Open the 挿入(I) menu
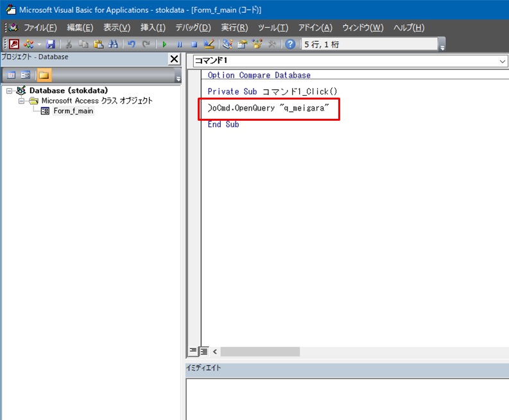Image resolution: width=509 pixels, height=420 pixels. [153, 28]
